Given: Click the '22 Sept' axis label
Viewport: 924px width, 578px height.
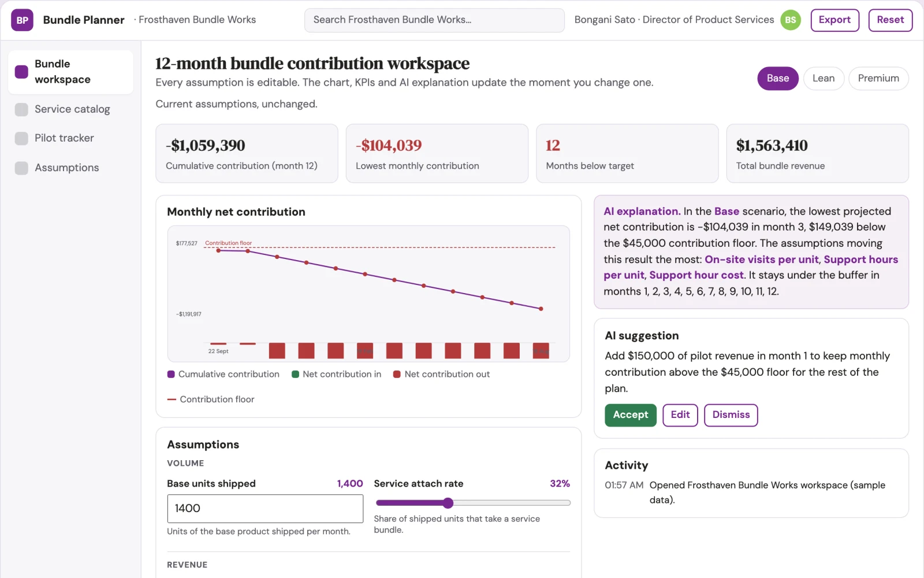Looking at the screenshot, I should (x=218, y=351).
